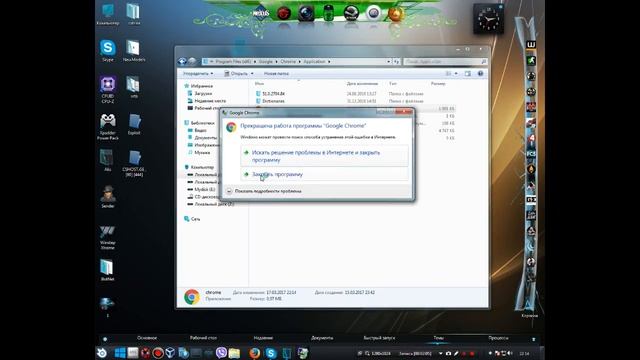Switch to the Основное tab in bottom dock
Screen dimensions: 640x360
tap(147, 338)
